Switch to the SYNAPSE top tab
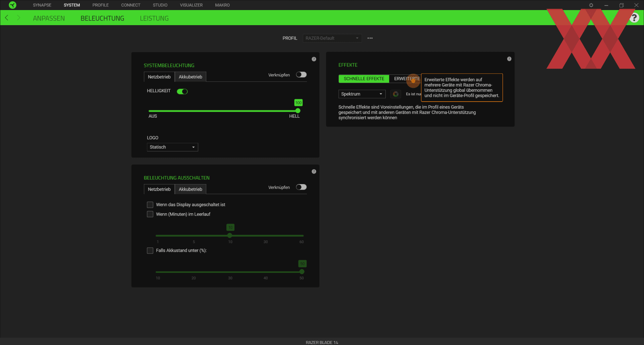Screen dimensions: 644x345 (x=42, y=5)
